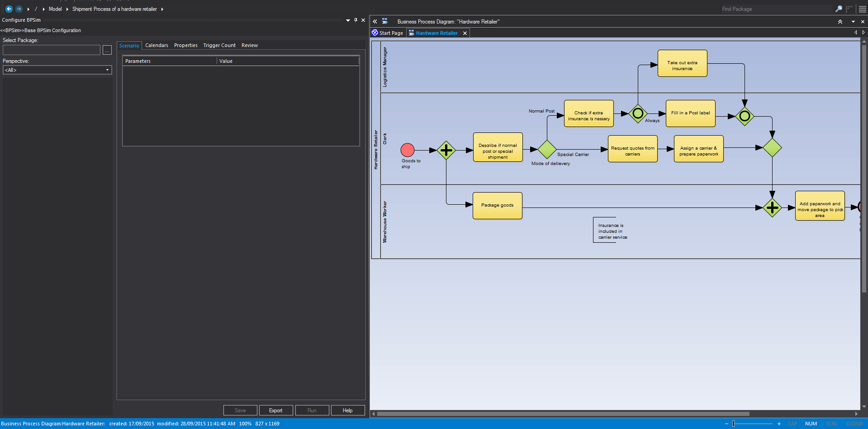
Task: Expand the Configure BPSim panel menu arrow
Action: click(348, 20)
